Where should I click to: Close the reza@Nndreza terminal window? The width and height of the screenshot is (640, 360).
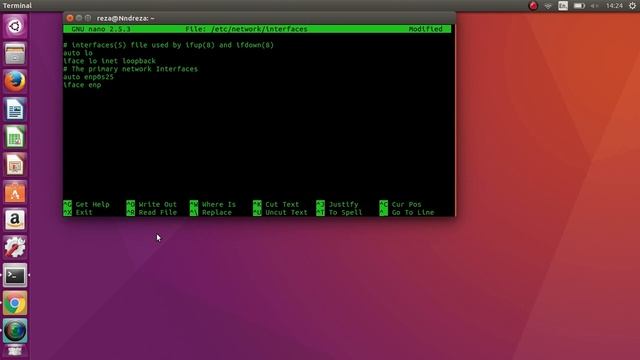point(70,18)
